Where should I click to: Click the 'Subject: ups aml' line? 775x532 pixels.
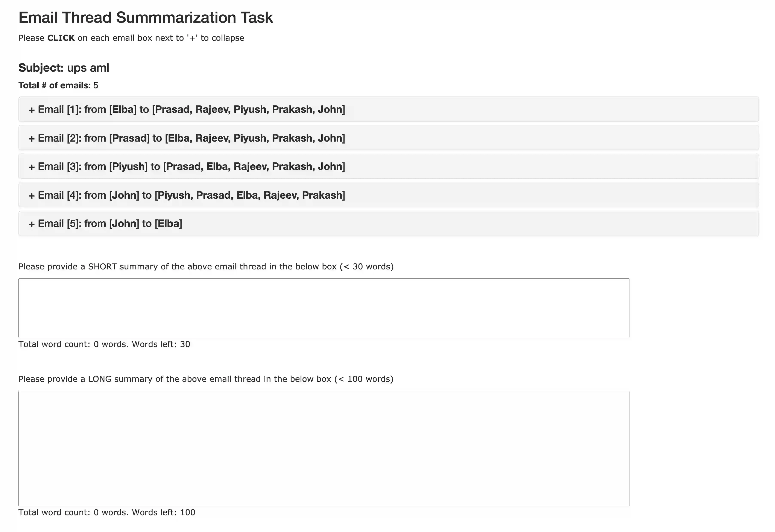[64, 68]
